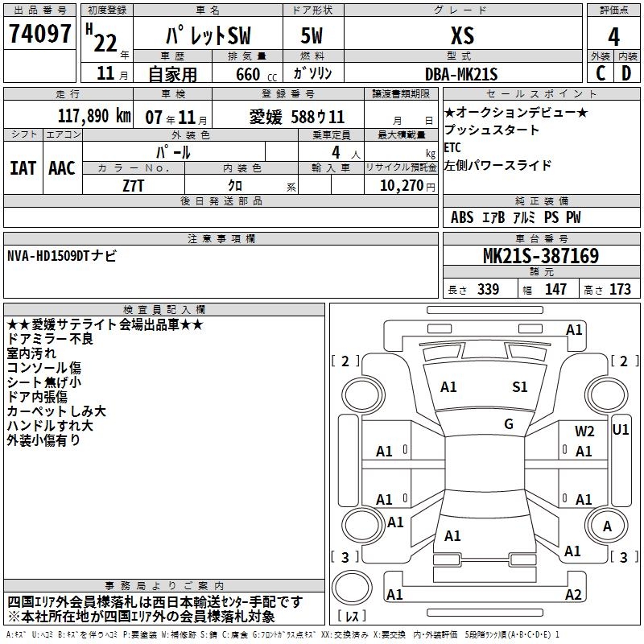
Task: Select アルミ in the equipment row
Action: (525, 217)
